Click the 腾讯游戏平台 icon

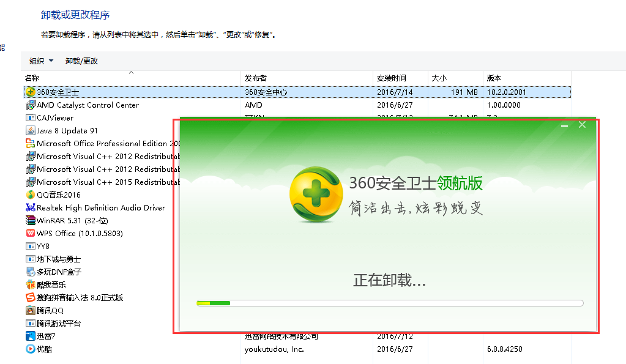[31, 323]
